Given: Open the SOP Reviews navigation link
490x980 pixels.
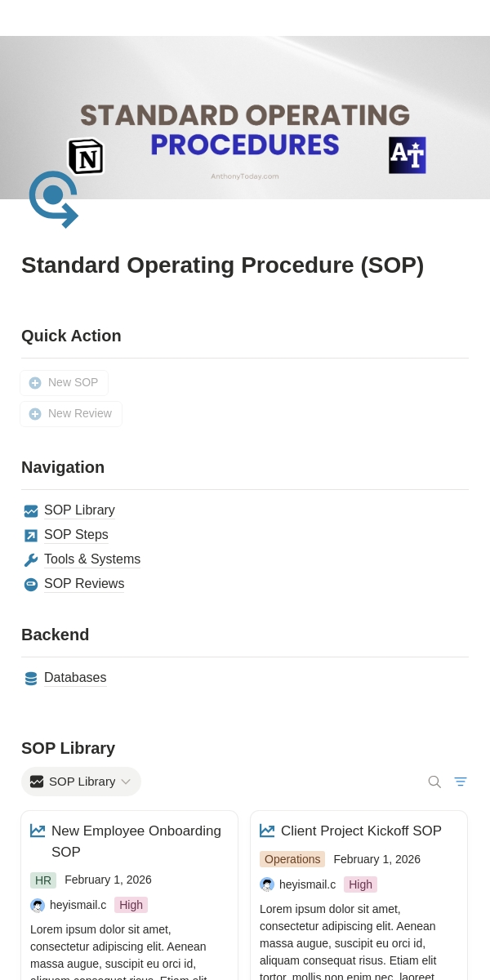Looking at the screenshot, I should [x=84, y=584].
